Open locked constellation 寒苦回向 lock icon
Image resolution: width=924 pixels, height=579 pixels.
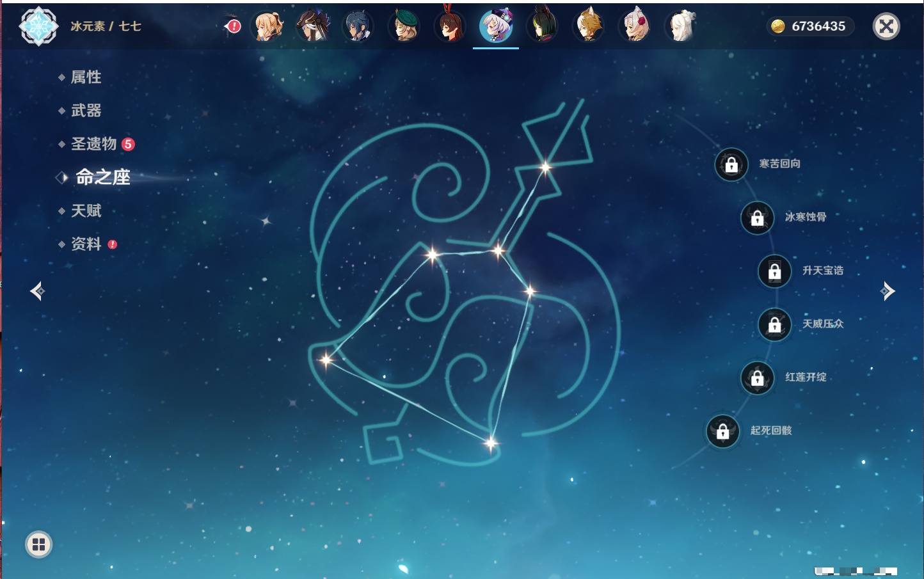731,164
